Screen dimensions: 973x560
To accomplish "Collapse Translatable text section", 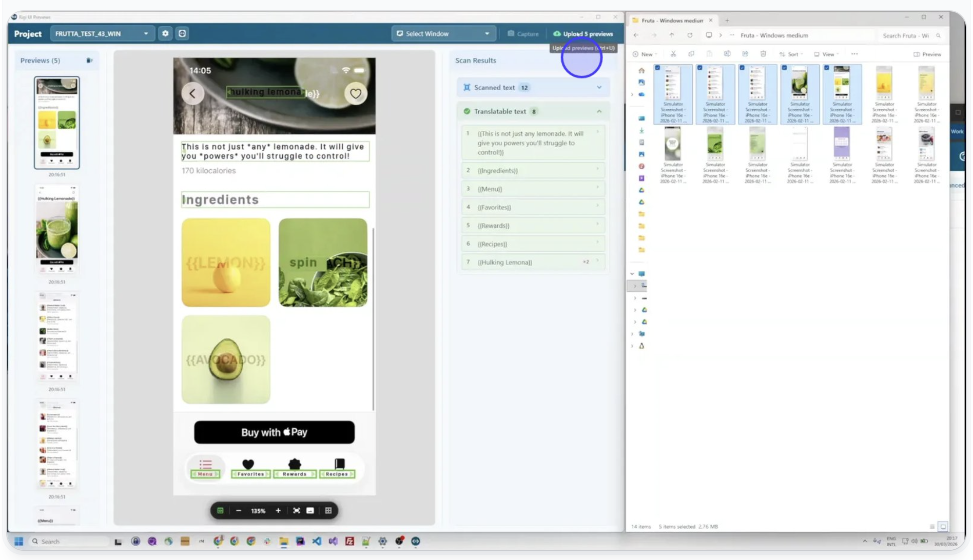I will (x=533, y=111).
